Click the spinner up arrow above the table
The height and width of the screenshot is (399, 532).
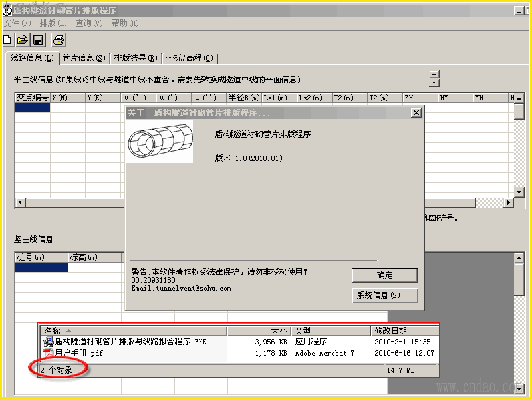click(x=434, y=74)
